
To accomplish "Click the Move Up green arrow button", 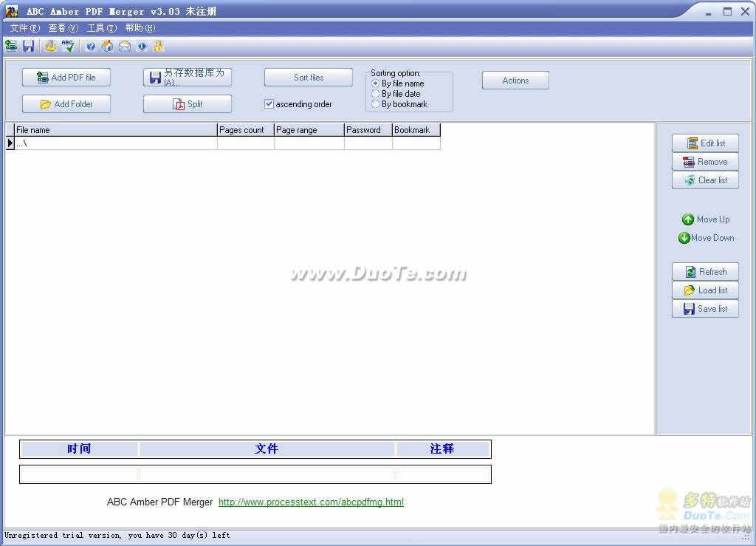I will 705,219.
